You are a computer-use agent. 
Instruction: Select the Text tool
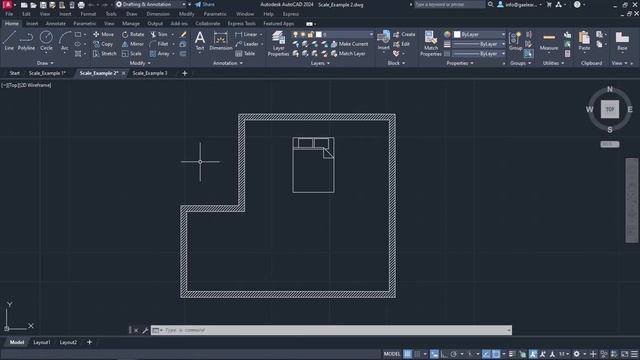[x=200, y=41]
